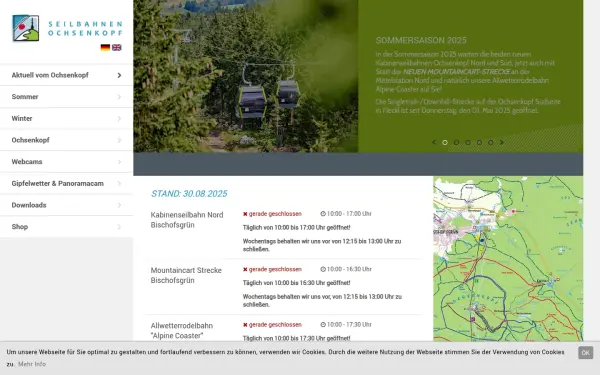The width and height of the screenshot is (600, 375).
Task: Expand chevron beside Ochsenkopf
Action: pos(119,140)
